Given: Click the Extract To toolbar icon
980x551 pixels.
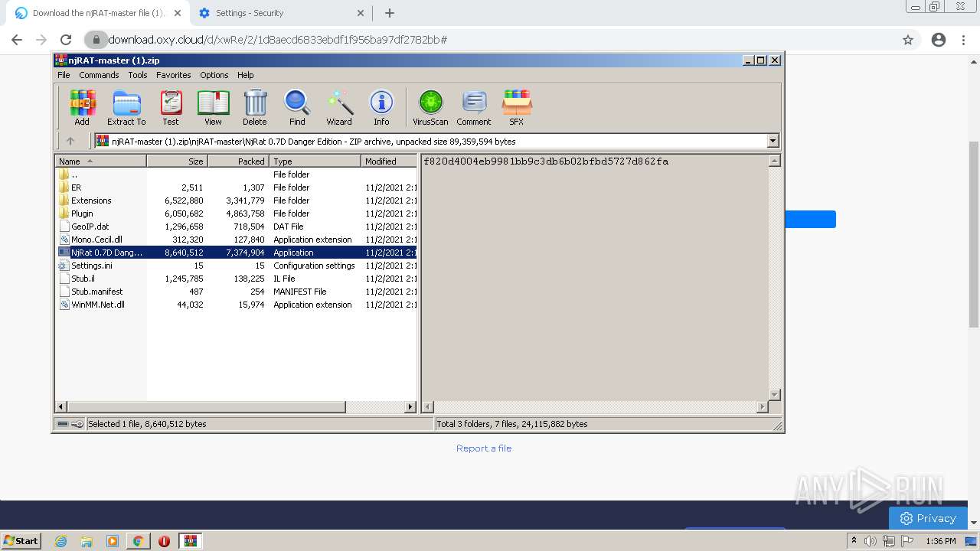Looking at the screenshot, I should tap(126, 107).
